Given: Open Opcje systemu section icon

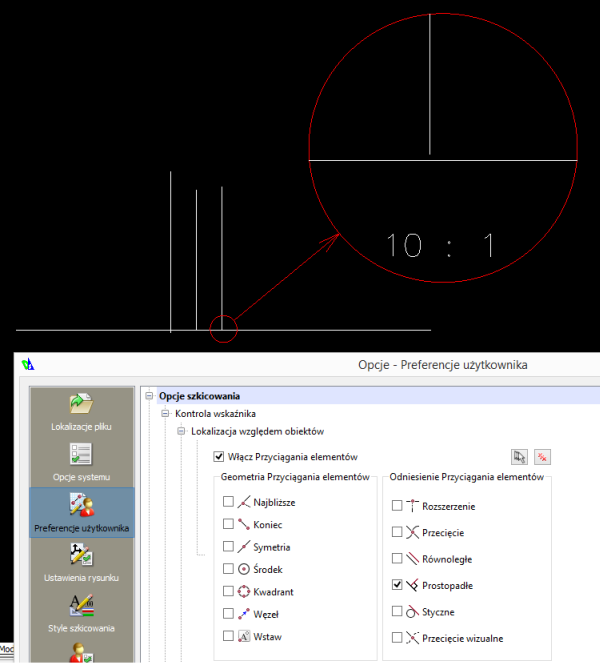Looking at the screenshot, I should 81,454.
